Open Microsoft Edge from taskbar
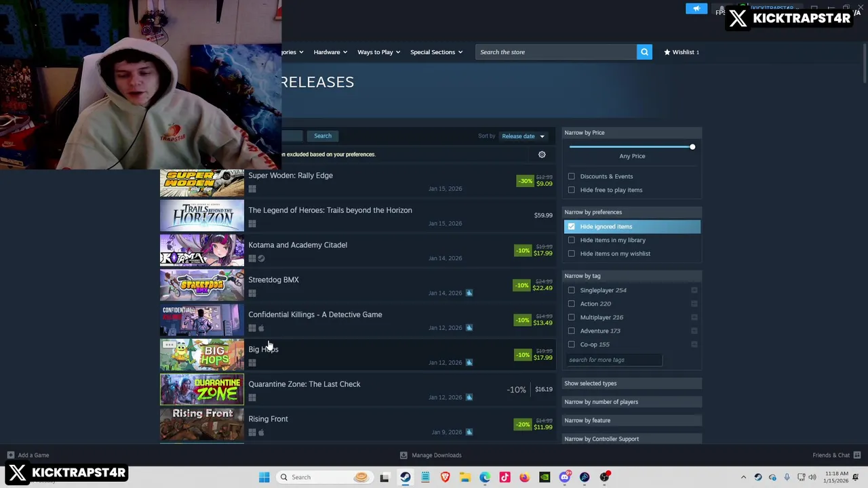 click(x=485, y=477)
